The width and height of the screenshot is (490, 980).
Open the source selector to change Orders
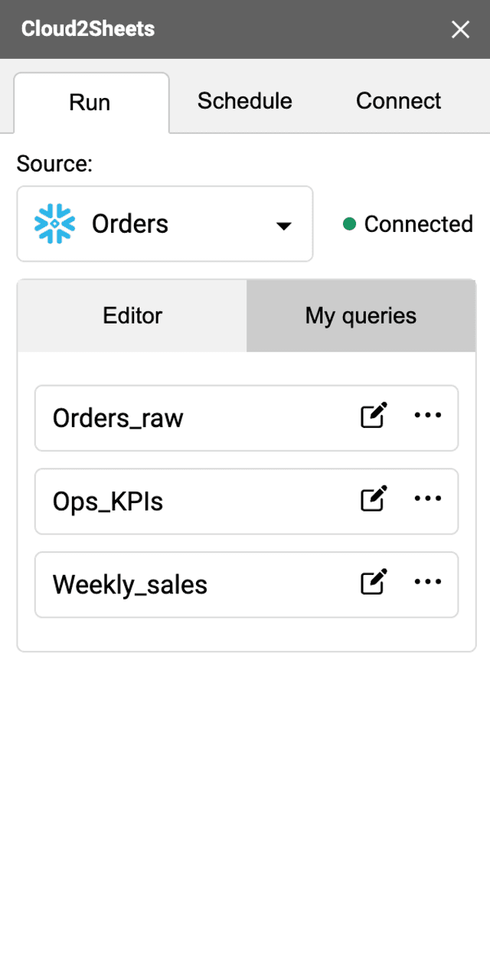(165, 224)
